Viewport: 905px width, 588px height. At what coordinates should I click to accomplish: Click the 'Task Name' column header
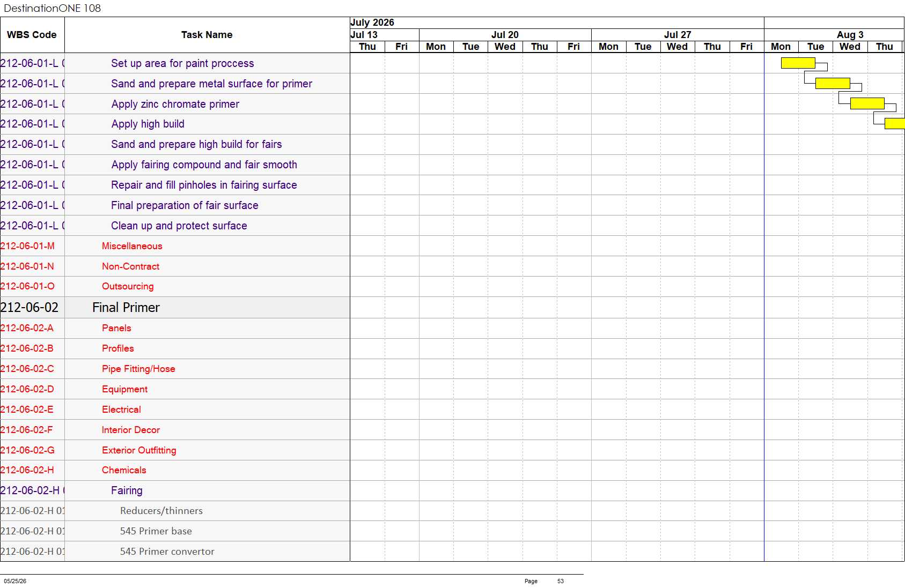[x=207, y=35]
